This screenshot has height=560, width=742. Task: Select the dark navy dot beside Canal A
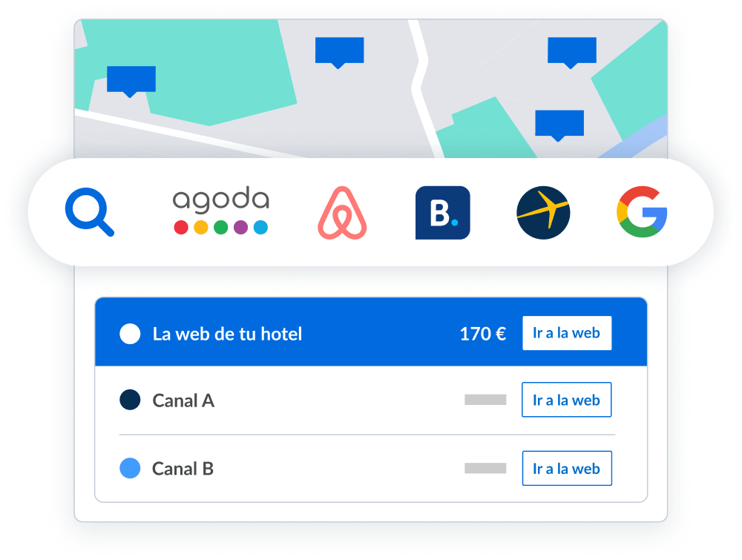tap(130, 400)
